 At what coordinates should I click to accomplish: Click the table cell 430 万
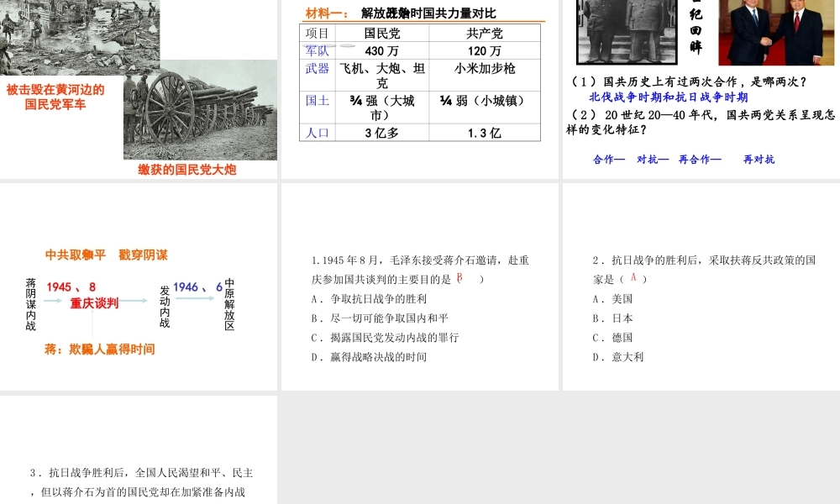coord(382,51)
